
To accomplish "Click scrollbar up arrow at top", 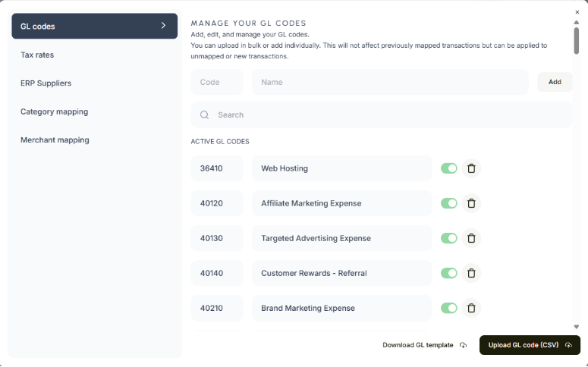I will pos(577,22).
